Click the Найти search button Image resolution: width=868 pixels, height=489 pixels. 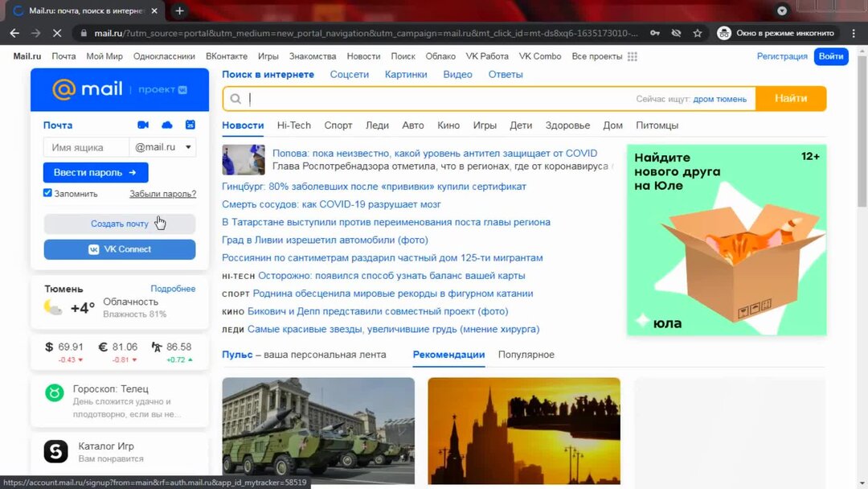pyautogui.click(x=791, y=99)
